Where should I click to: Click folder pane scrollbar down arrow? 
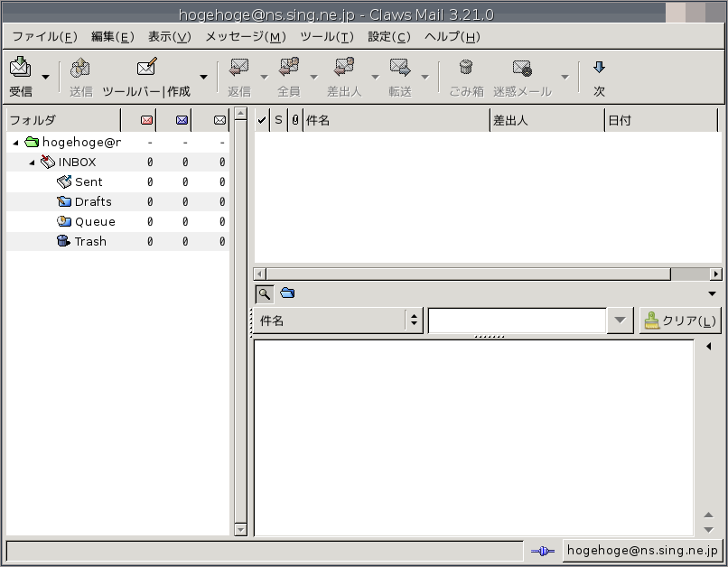(240, 529)
